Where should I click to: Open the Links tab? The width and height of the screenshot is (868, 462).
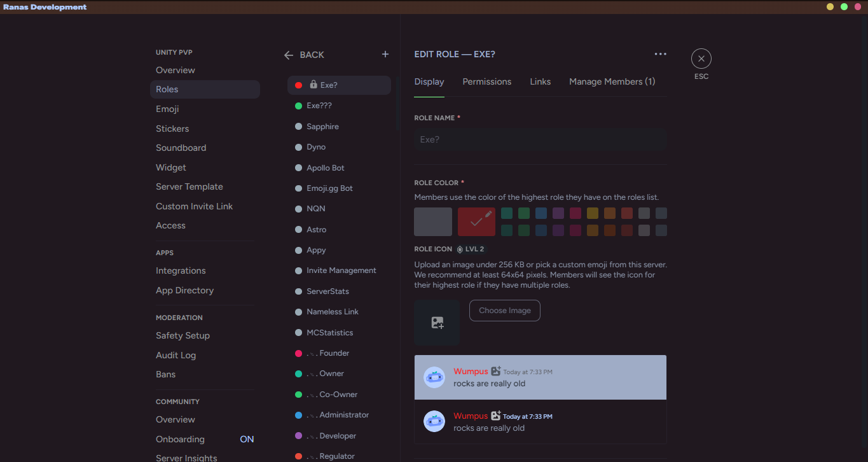pyautogui.click(x=541, y=81)
